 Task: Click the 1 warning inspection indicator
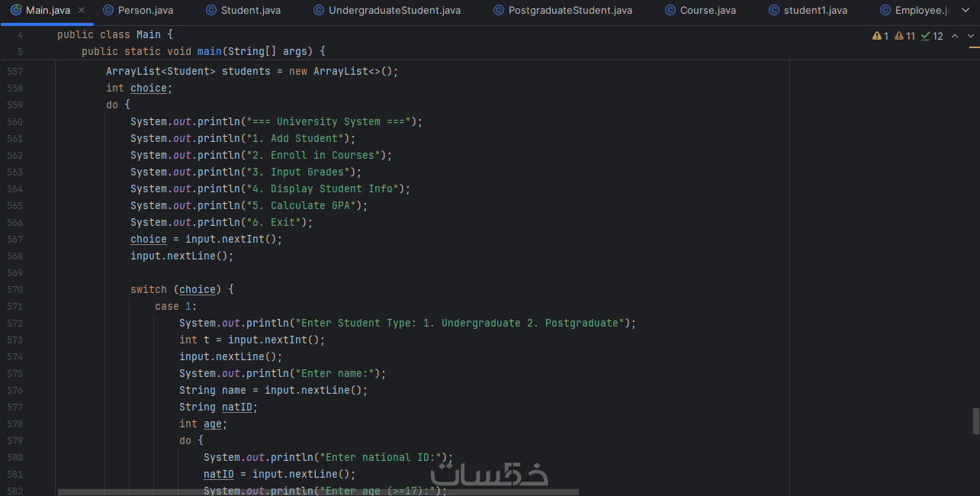(881, 36)
